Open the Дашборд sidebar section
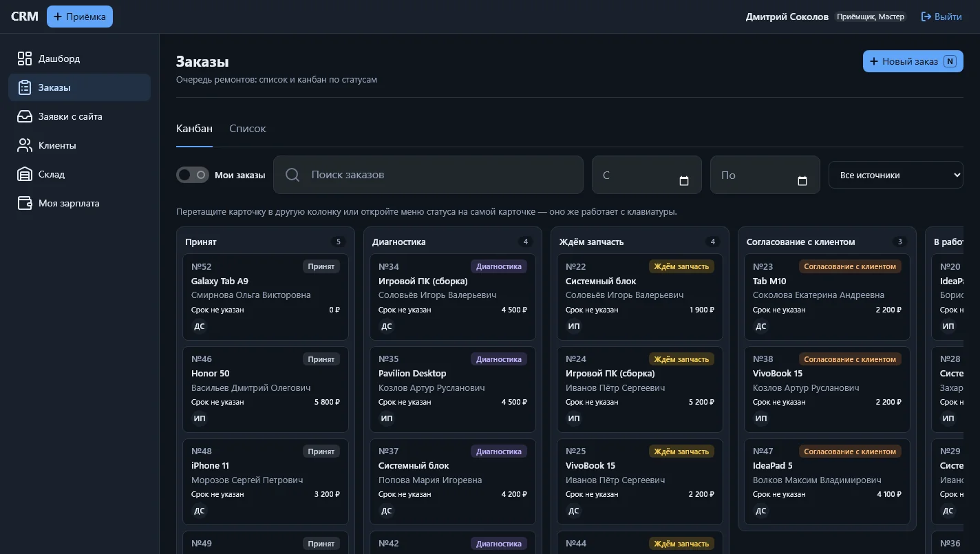The height and width of the screenshot is (554, 980). click(x=79, y=58)
